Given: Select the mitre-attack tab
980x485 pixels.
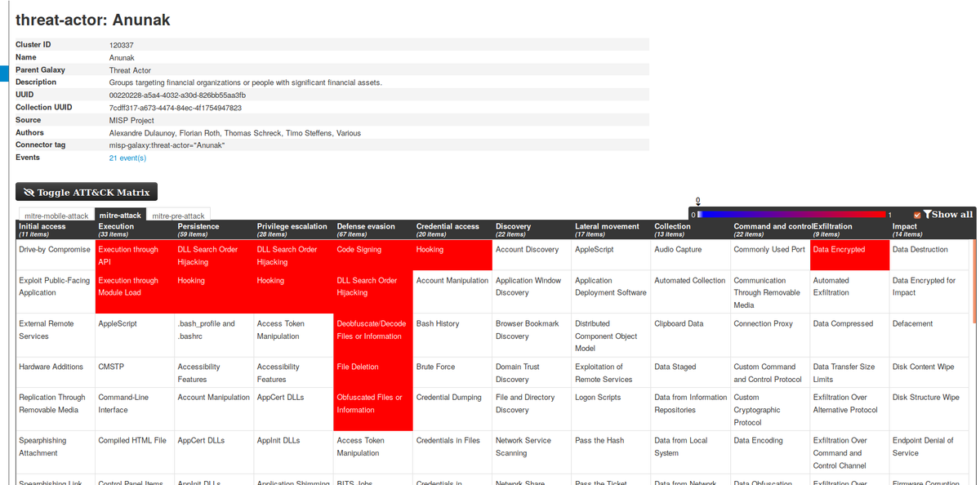Looking at the screenshot, I should (x=120, y=215).
